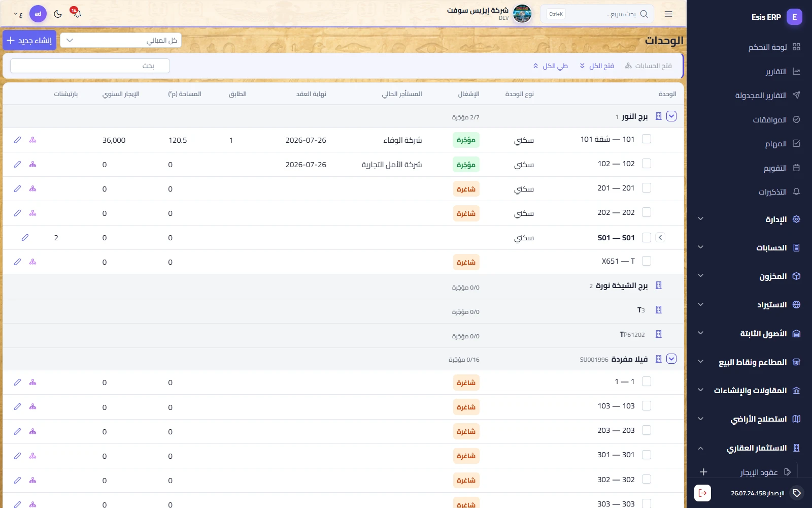Click plus icon beside عقود الإيجار

click(703, 472)
